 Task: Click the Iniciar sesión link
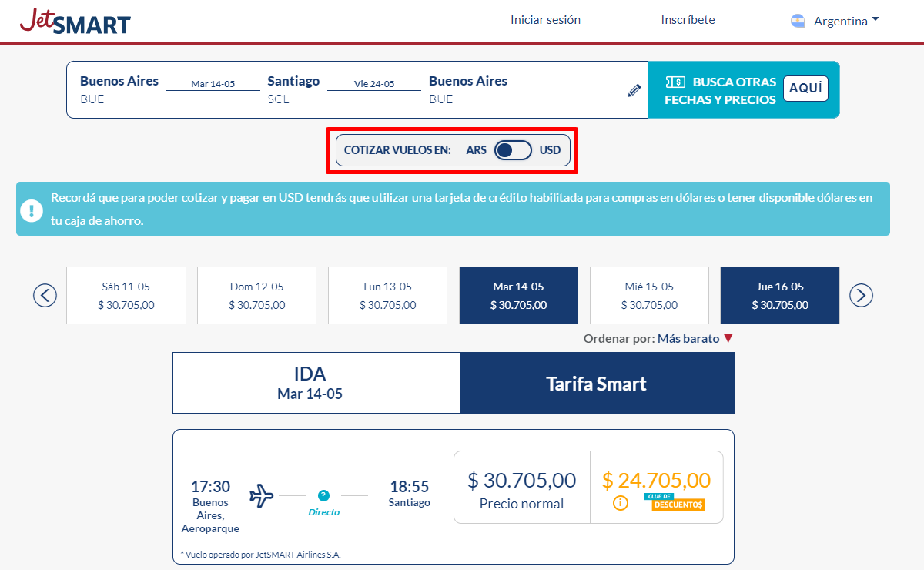(x=545, y=20)
